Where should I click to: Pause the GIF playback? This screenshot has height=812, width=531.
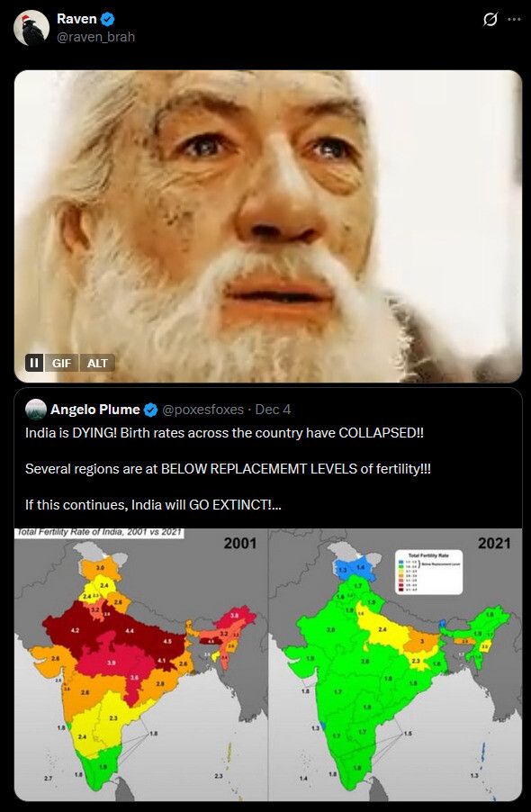(x=34, y=363)
